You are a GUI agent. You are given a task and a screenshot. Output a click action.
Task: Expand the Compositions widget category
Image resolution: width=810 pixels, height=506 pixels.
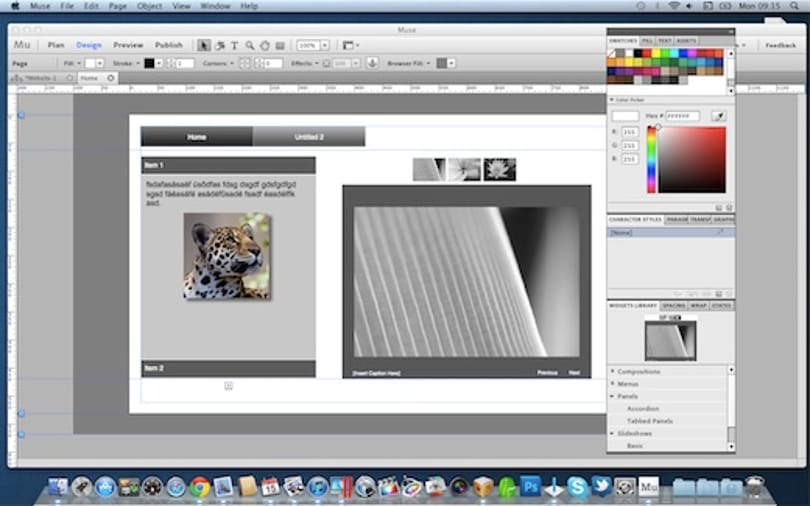tap(613, 371)
